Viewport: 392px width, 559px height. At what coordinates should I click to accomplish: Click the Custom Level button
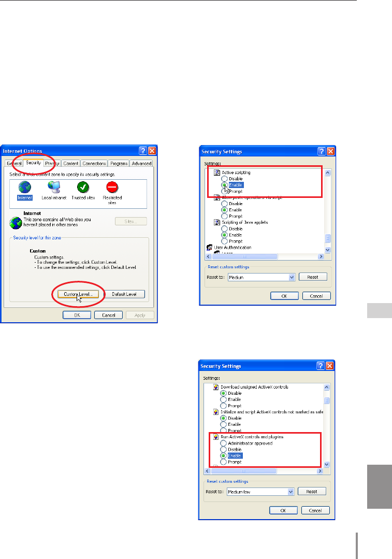click(78, 294)
